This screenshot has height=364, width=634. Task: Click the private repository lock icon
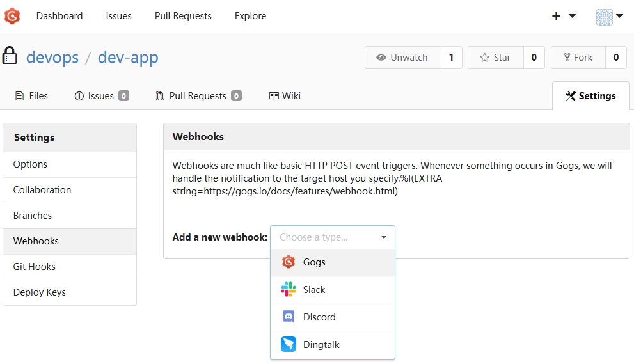point(10,56)
